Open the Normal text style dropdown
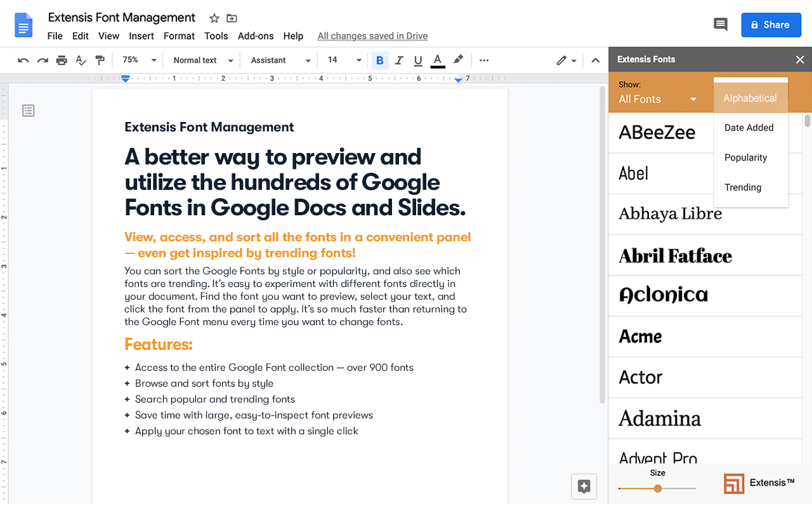Image resolution: width=812 pixels, height=508 pixels. tap(203, 60)
